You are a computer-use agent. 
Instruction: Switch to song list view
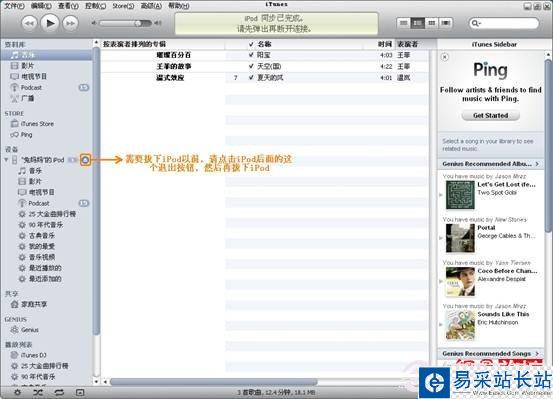coord(404,23)
